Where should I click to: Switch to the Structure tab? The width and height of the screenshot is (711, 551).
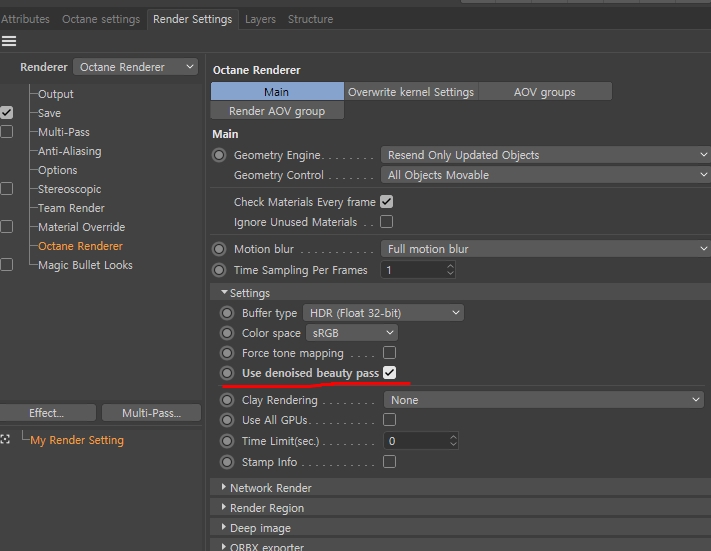click(311, 19)
